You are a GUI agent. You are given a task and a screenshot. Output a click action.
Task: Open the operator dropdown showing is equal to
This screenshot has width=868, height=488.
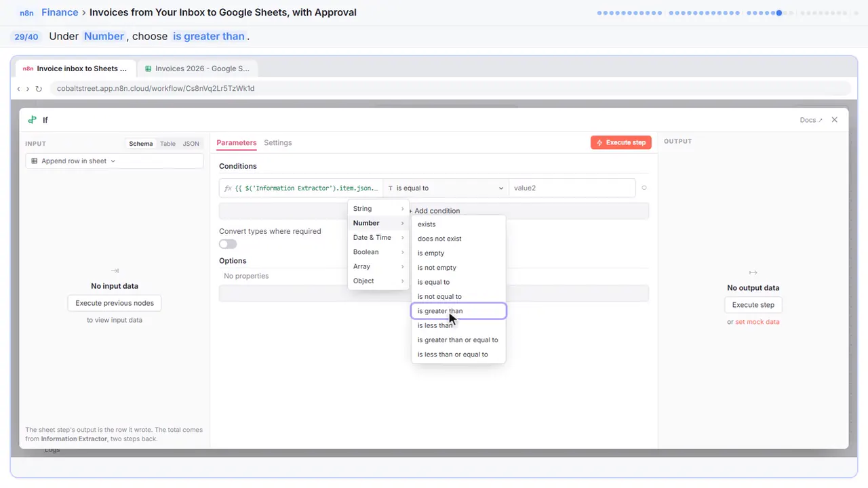pyautogui.click(x=446, y=188)
